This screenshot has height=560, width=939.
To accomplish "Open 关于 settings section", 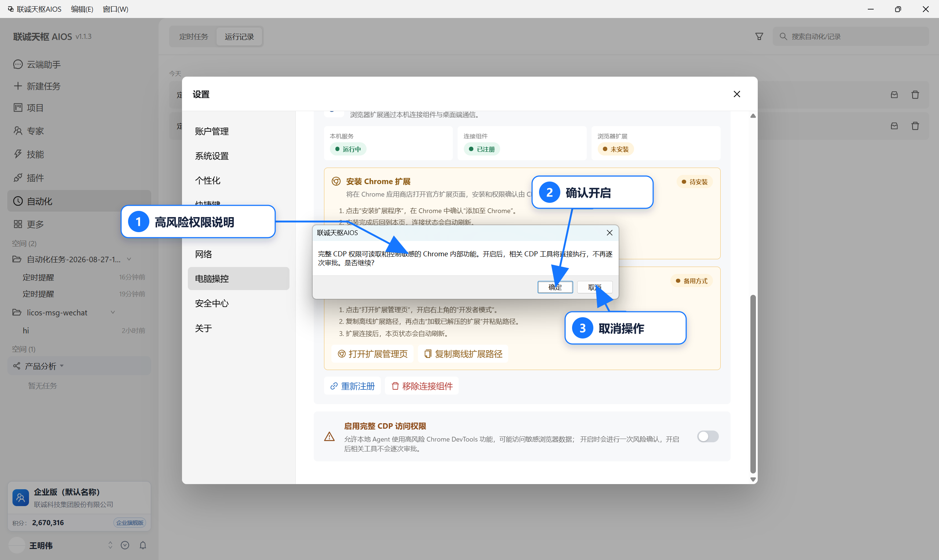I will tap(239, 328).
